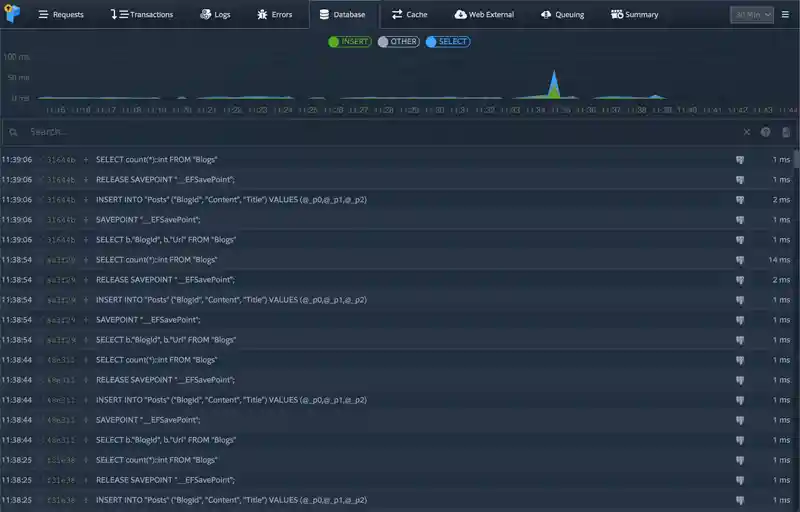Click trace icon on 11:38:44 RELEASE SAVEPOINT row
The height and width of the screenshot is (512, 800).
tap(740, 380)
